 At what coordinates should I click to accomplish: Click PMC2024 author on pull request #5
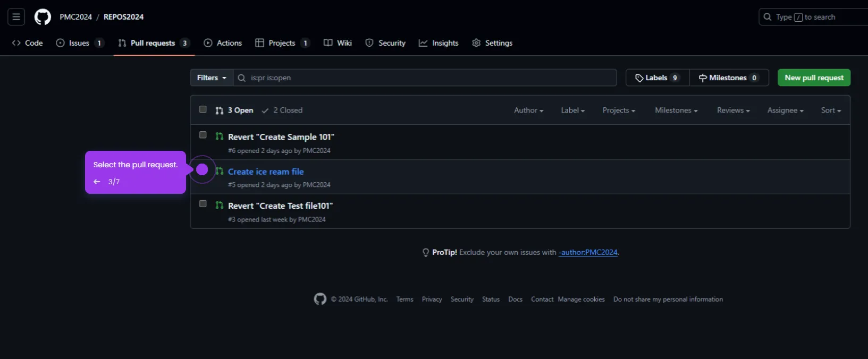click(316, 185)
